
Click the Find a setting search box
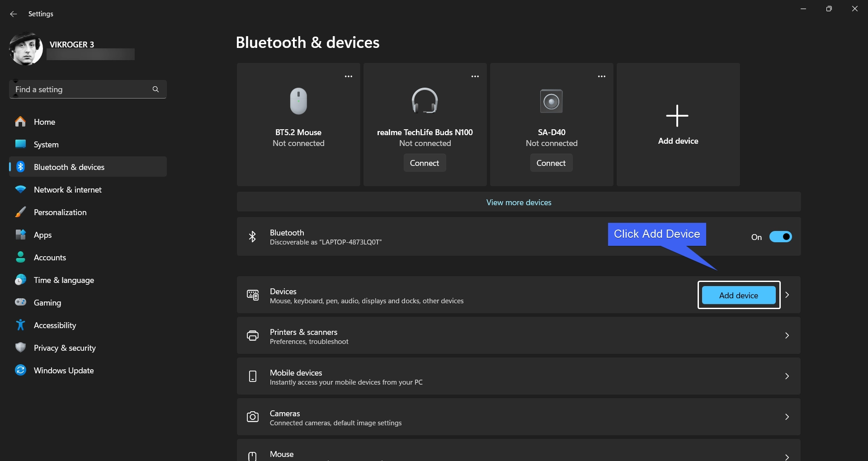click(x=88, y=89)
